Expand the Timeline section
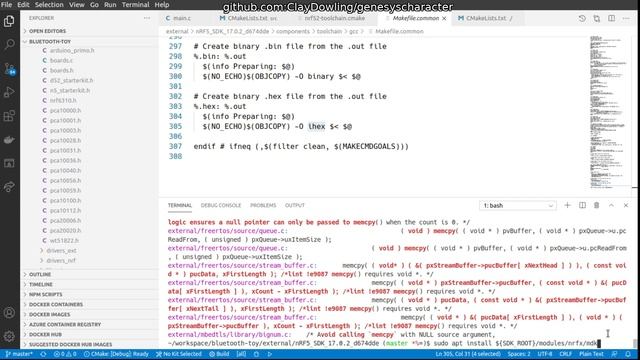Screen dimensions: 640x360 (89, 284)
